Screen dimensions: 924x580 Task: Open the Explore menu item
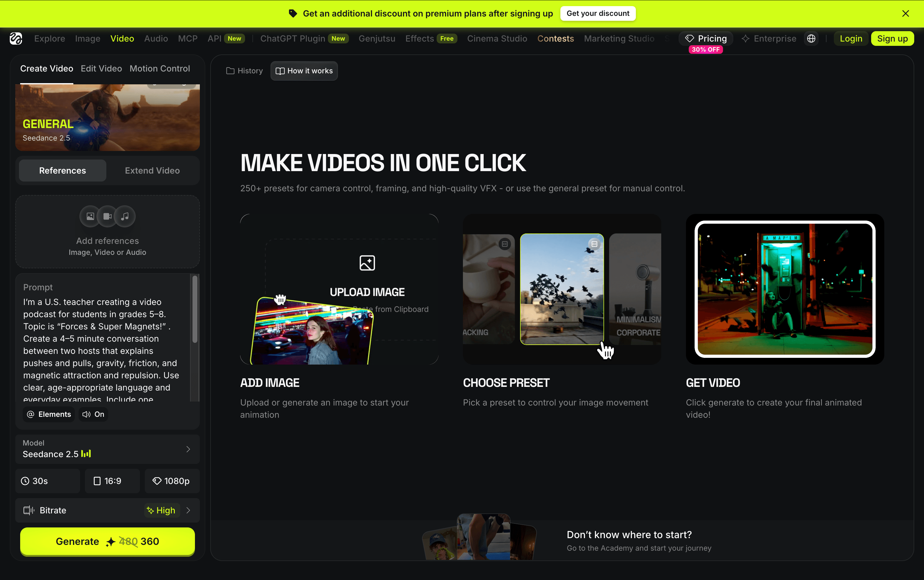pos(50,39)
